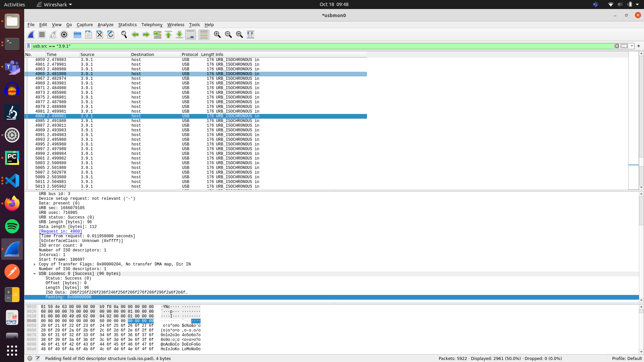
Task: Expand Copy of Transfer Flags tree item
Action: point(35,264)
